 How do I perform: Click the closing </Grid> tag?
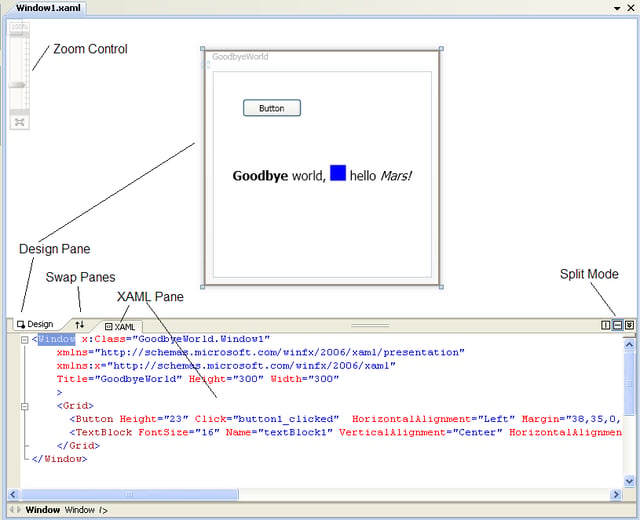pyautogui.click(x=78, y=446)
